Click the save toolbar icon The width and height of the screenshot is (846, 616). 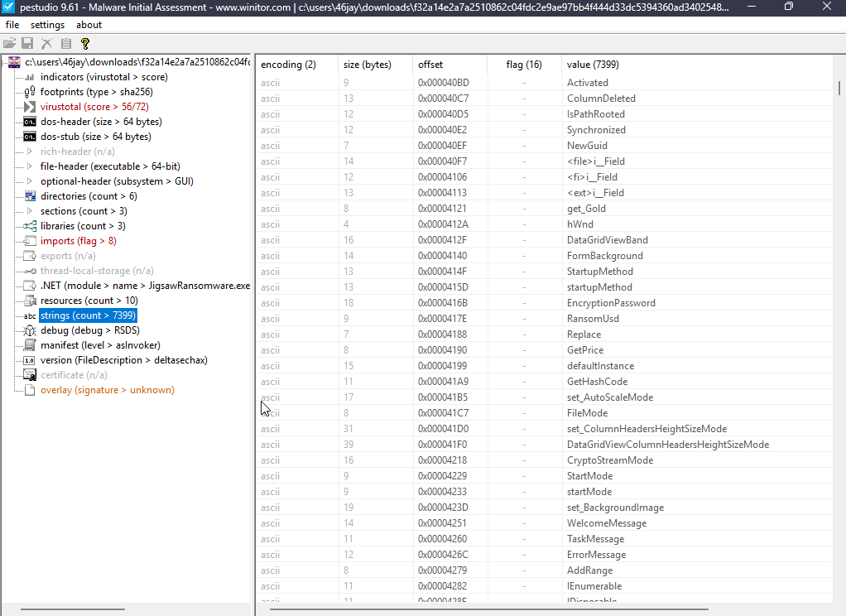point(27,44)
